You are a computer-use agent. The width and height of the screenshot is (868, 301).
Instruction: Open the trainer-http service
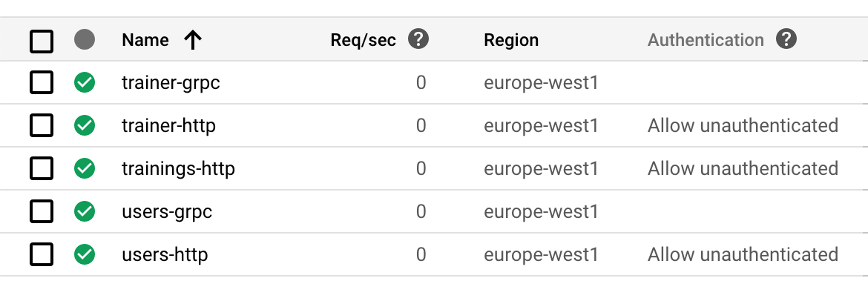click(x=168, y=125)
